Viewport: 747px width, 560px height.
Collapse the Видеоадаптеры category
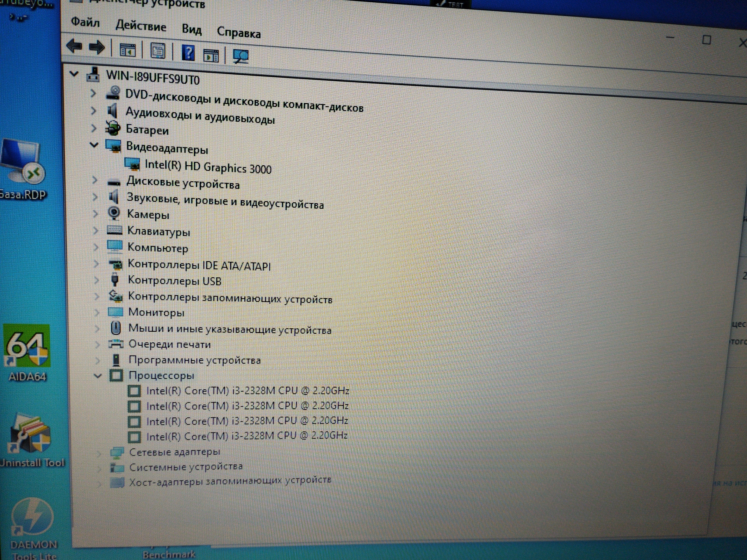pyautogui.click(x=94, y=145)
